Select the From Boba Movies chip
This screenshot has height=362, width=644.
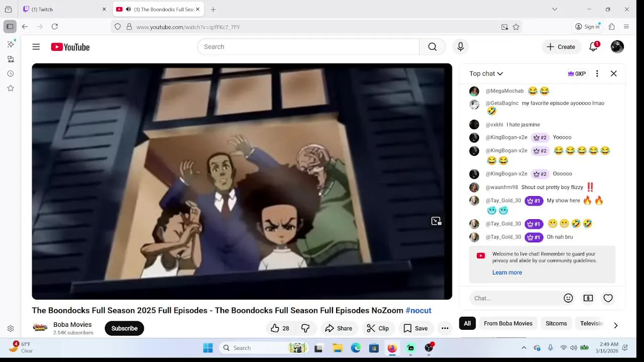[x=508, y=323]
